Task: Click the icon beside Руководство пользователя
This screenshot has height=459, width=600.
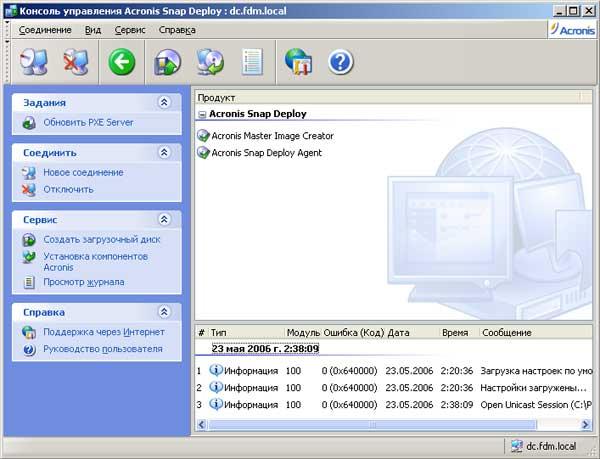Action: click(29, 349)
